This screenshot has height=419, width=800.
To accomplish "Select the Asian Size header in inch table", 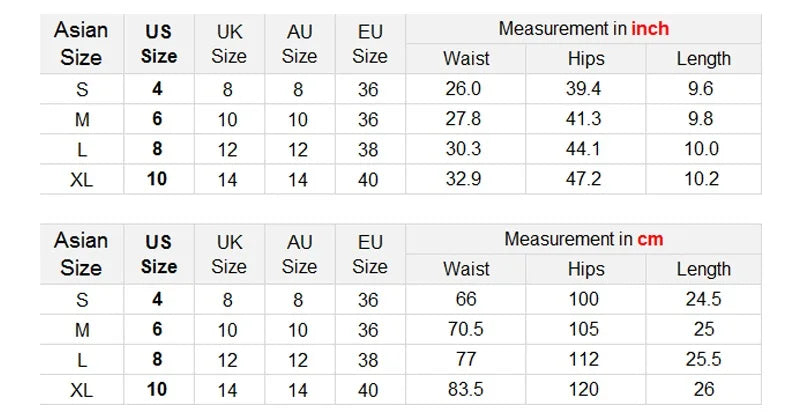I will pos(81,43).
